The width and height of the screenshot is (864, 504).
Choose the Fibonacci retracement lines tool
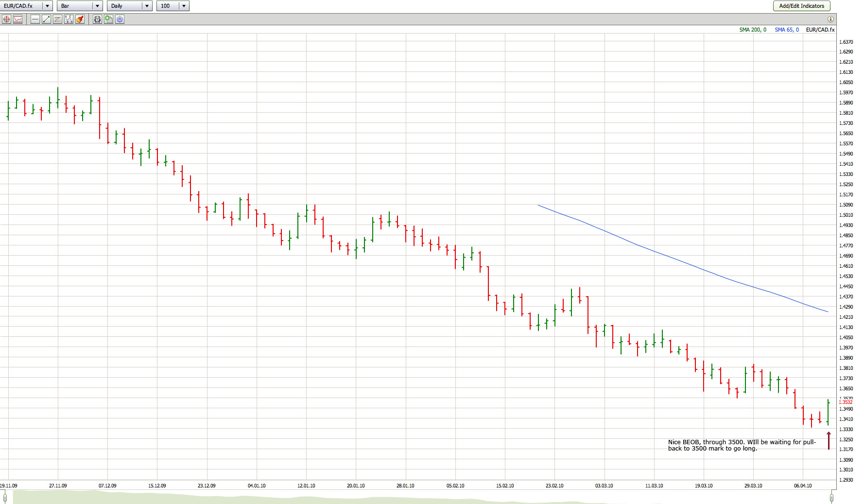pyautogui.click(x=57, y=19)
